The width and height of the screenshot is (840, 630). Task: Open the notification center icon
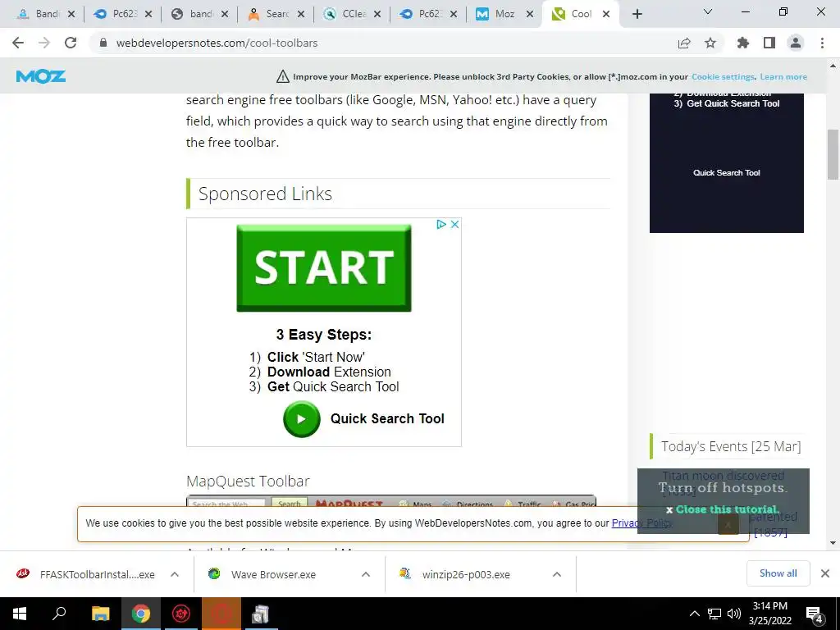tap(815, 614)
